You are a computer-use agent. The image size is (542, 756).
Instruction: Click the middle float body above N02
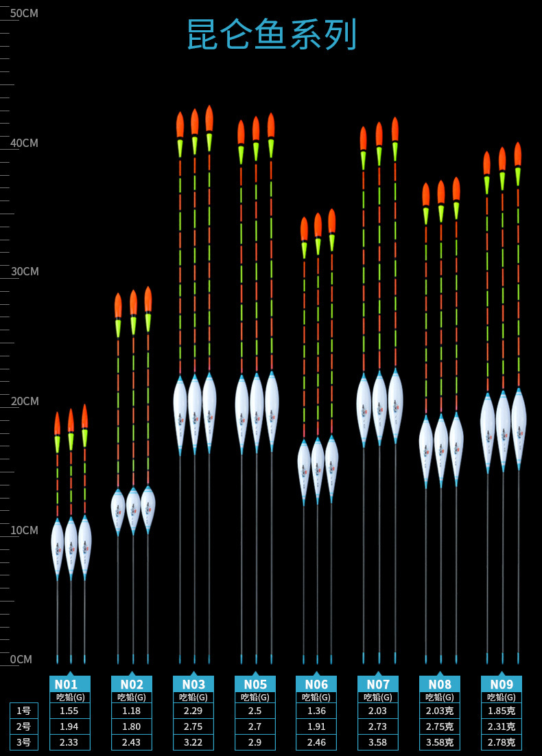pos(133,511)
